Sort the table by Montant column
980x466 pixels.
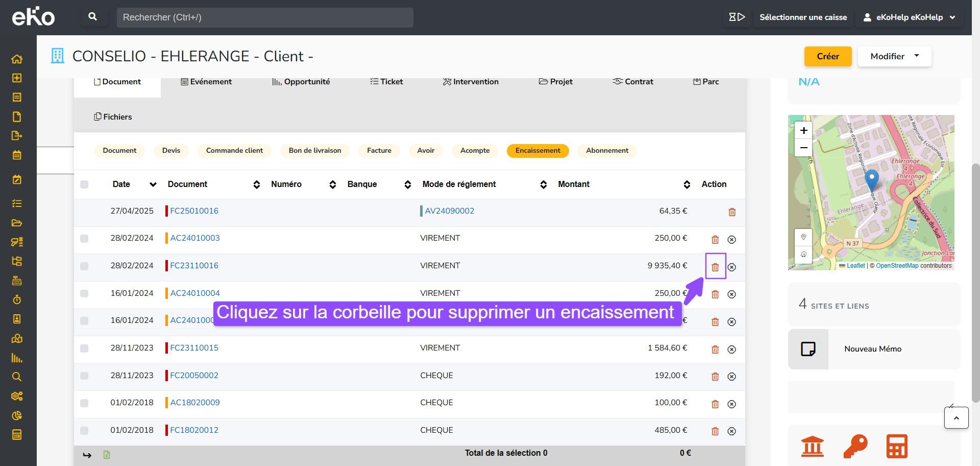(x=687, y=184)
